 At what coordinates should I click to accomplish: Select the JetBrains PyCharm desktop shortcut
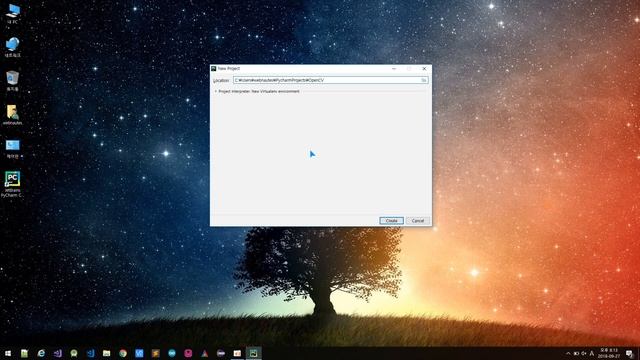click(x=12, y=184)
